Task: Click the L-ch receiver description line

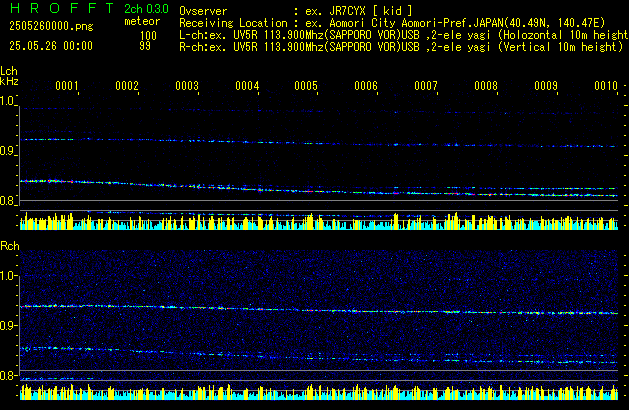Action: click(x=404, y=35)
